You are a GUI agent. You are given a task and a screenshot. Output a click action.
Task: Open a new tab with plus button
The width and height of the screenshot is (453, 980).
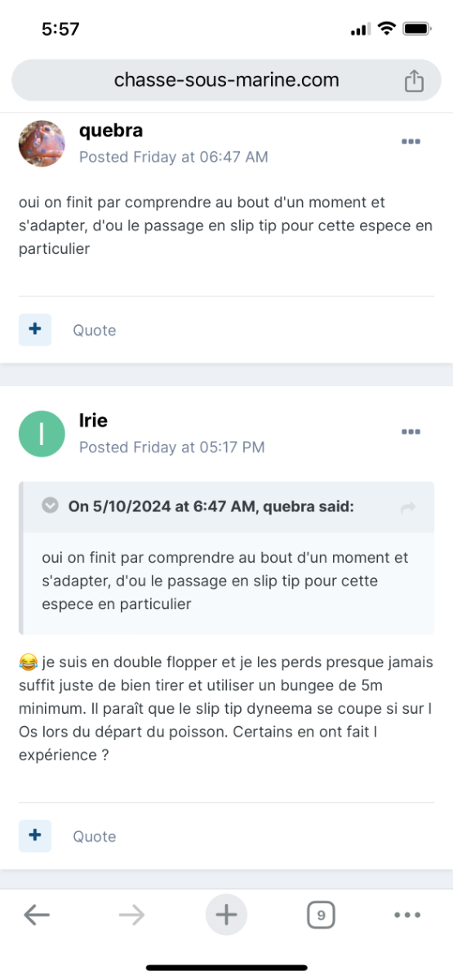[x=226, y=915]
